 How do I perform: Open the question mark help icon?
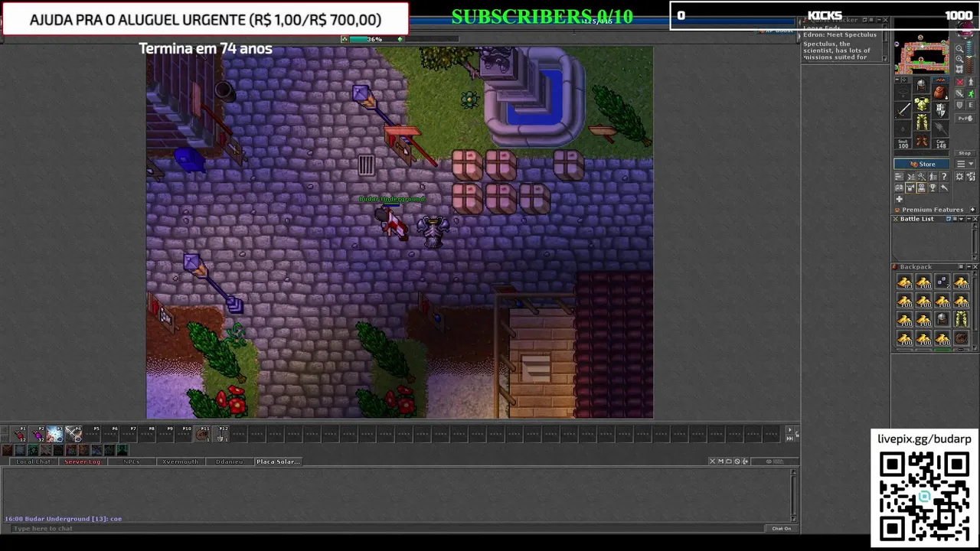point(944,177)
